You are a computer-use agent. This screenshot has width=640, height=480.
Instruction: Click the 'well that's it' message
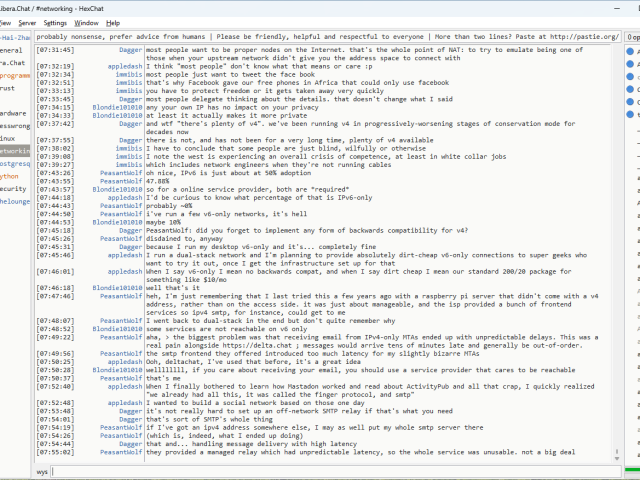[173, 288]
